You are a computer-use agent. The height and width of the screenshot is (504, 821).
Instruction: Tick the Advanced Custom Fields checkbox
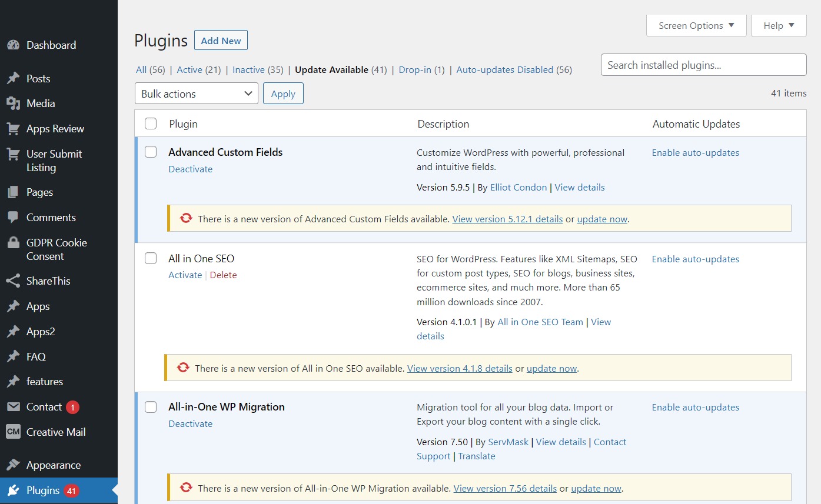click(151, 152)
